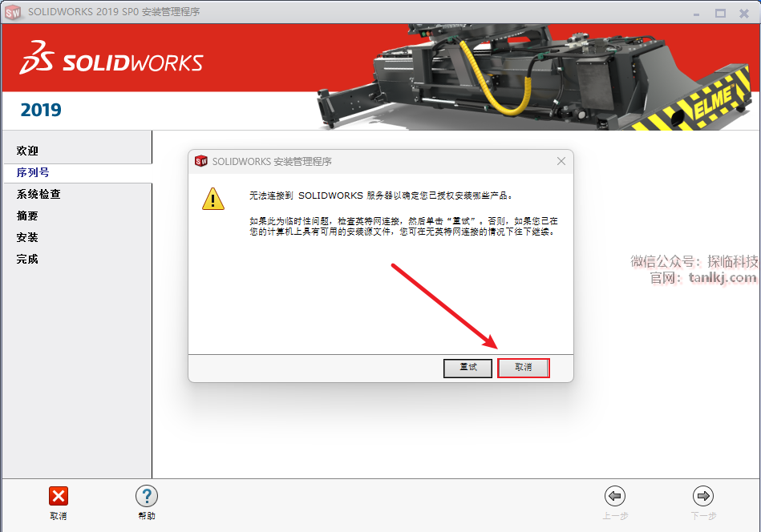This screenshot has width=761, height=532.
Task: Maximize the installation manager window
Action: point(720,13)
